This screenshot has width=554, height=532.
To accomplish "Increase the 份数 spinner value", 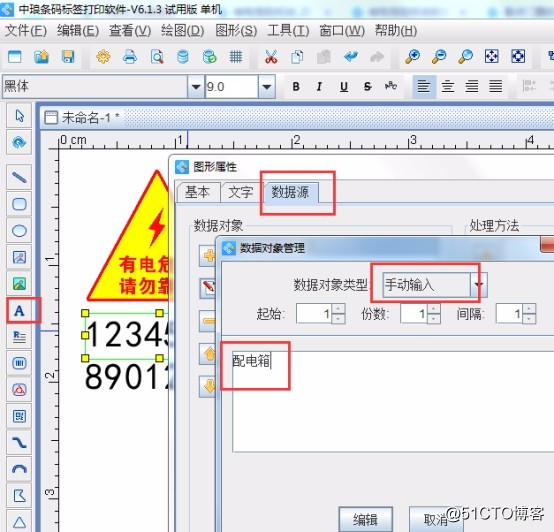I will (x=434, y=309).
